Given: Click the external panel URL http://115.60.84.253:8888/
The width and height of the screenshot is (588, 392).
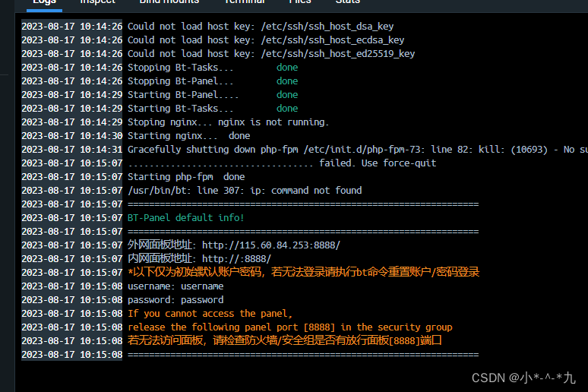Looking at the screenshot, I should click(271, 245).
